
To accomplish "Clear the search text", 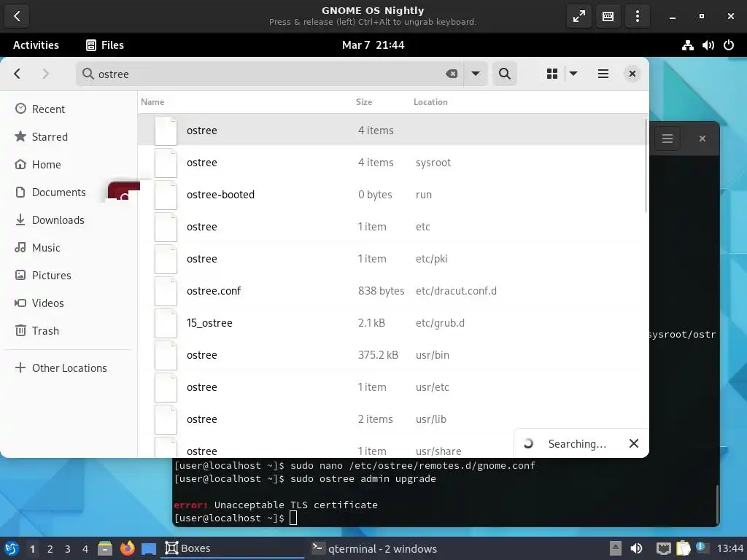I will pos(451,74).
